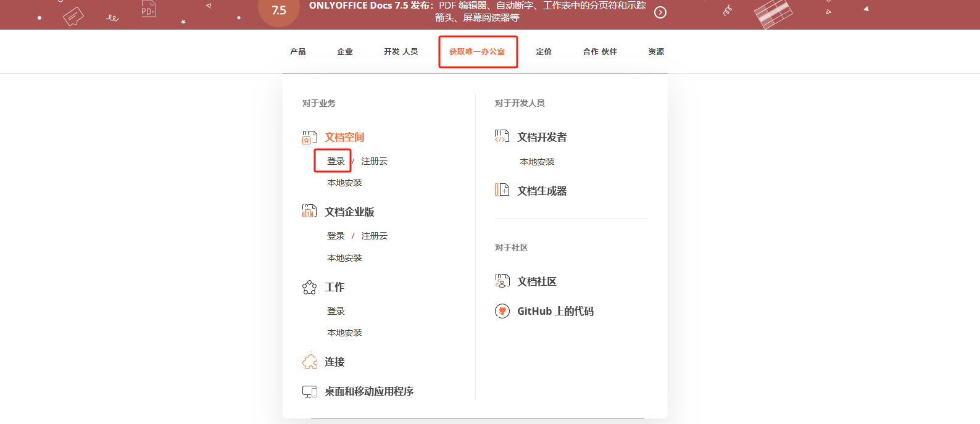The height and width of the screenshot is (424, 980).
Task: Click the 对于开发人员 section heading
Action: click(520, 103)
